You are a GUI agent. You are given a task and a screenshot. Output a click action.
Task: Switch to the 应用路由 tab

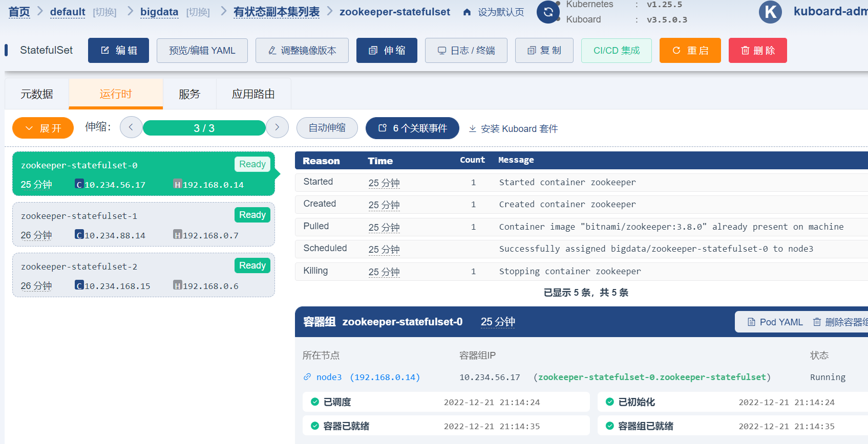[253, 94]
